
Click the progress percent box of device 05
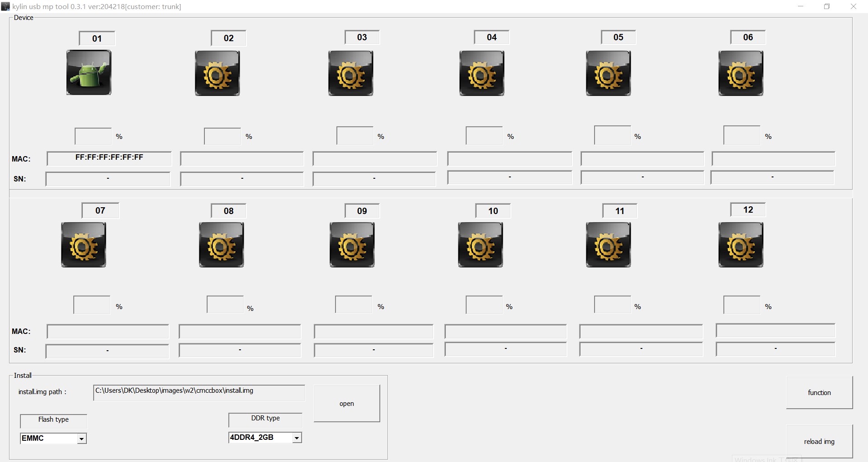612,135
